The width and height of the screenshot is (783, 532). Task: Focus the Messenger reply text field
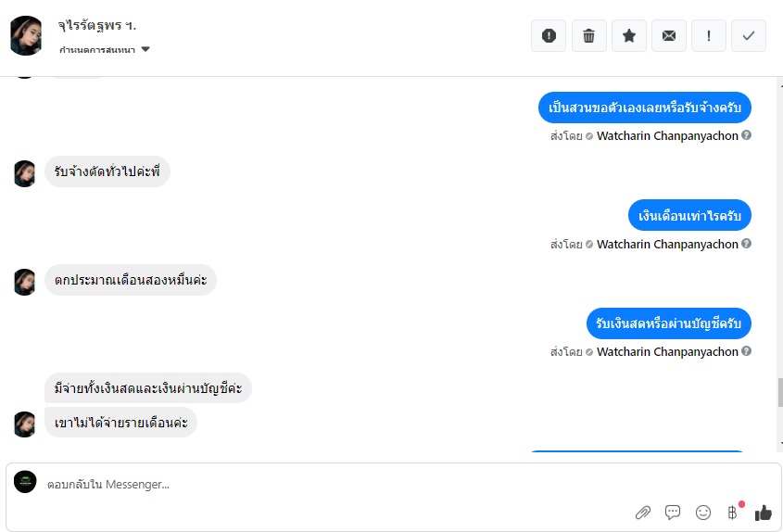click(330, 484)
